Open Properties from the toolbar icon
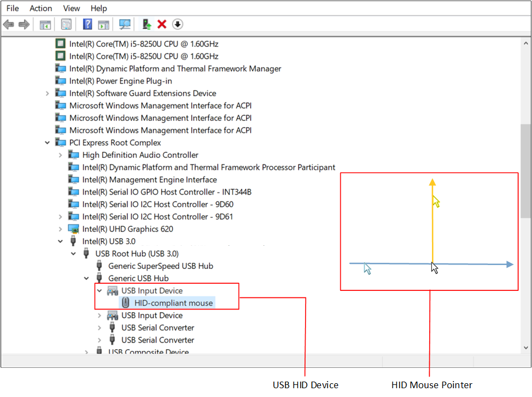Image resolution: width=532 pixels, height=397 pixels. click(x=66, y=24)
